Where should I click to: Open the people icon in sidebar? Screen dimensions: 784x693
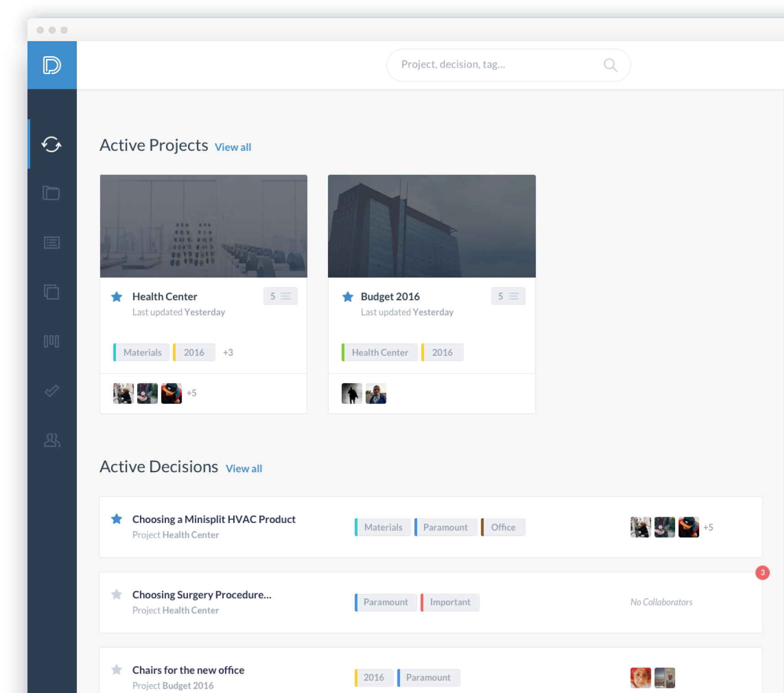tap(52, 440)
